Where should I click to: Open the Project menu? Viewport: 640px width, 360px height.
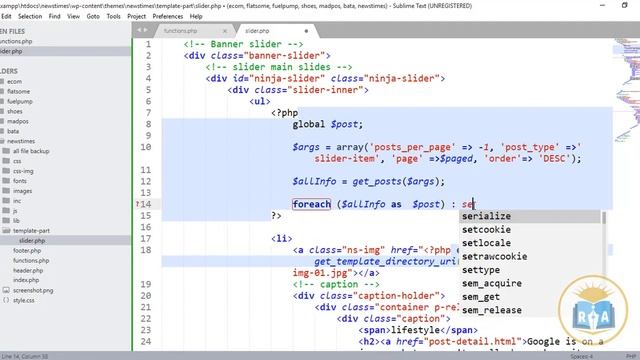click(136, 16)
